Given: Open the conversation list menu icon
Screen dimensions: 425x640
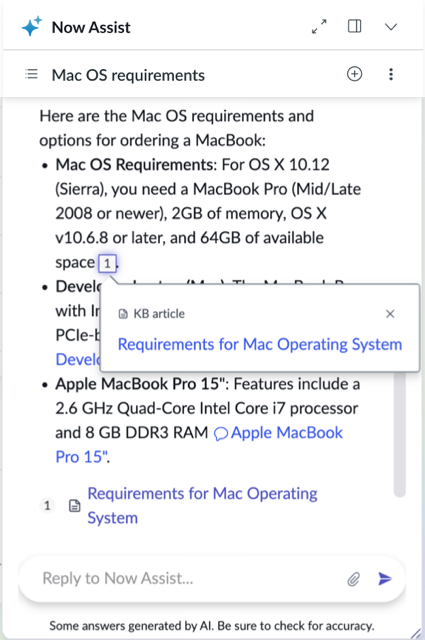Looking at the screenshot, I should [x=31, y=74].
